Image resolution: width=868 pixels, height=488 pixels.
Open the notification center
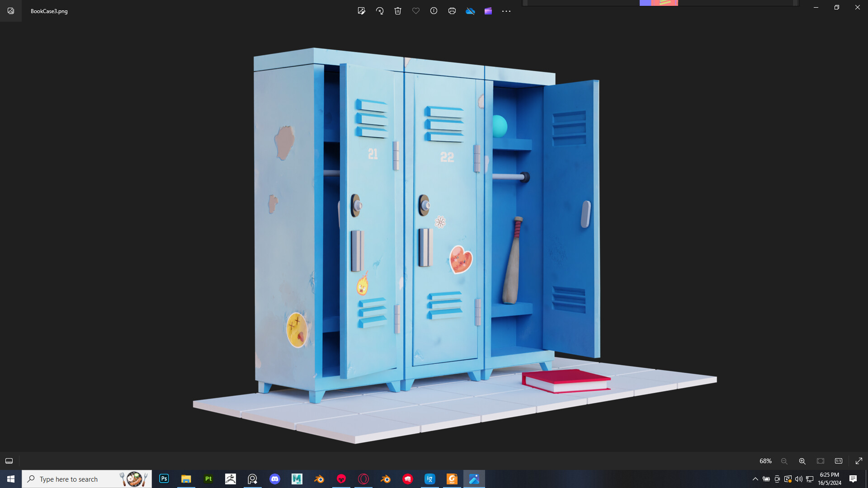pos(854,479)
